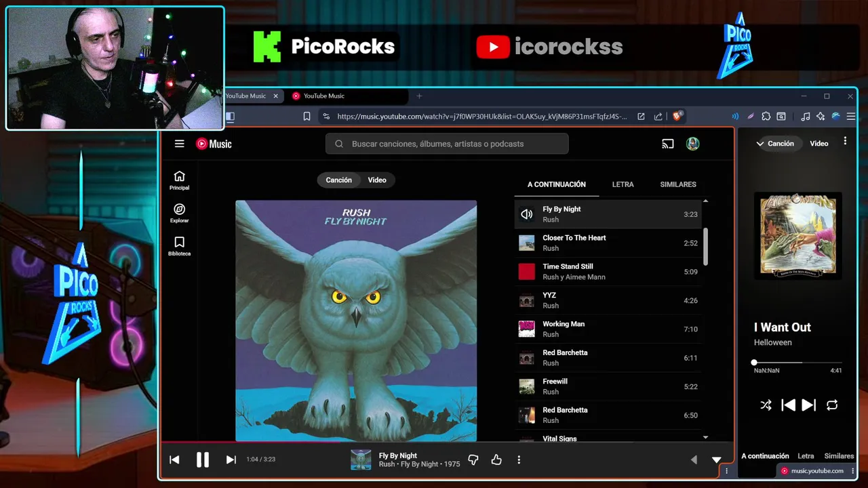The image size is (868, 488).
Task: Skip to next track in bottom player bar
Action: [231, 460]
